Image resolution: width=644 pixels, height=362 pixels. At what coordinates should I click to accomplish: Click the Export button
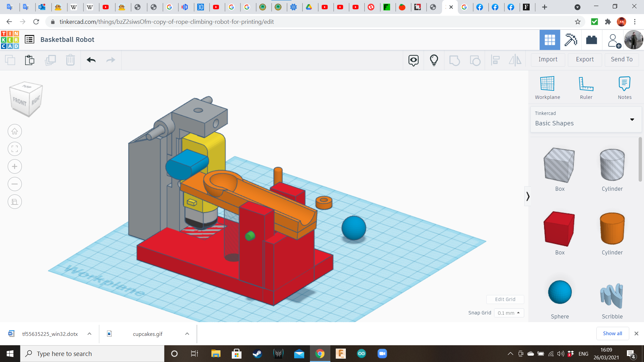[585, 60]
